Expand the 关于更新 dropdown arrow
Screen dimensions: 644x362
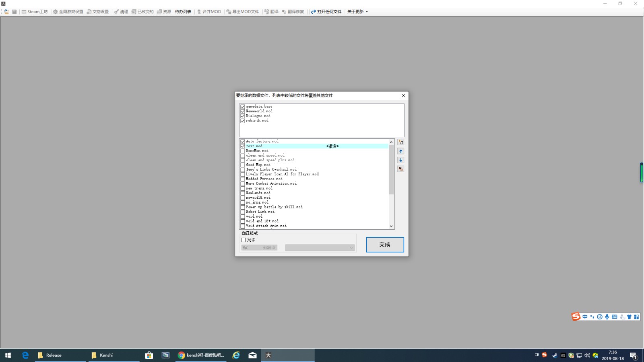[367, 12]
